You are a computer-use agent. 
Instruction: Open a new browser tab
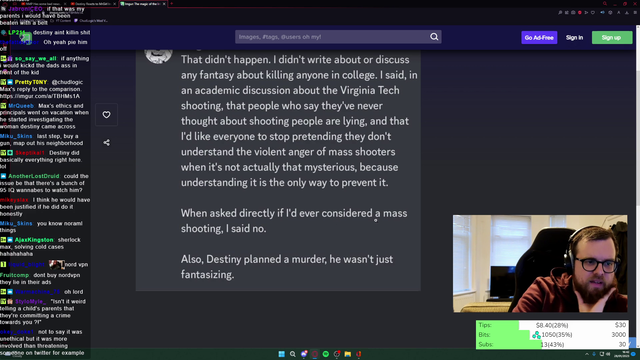172,4
